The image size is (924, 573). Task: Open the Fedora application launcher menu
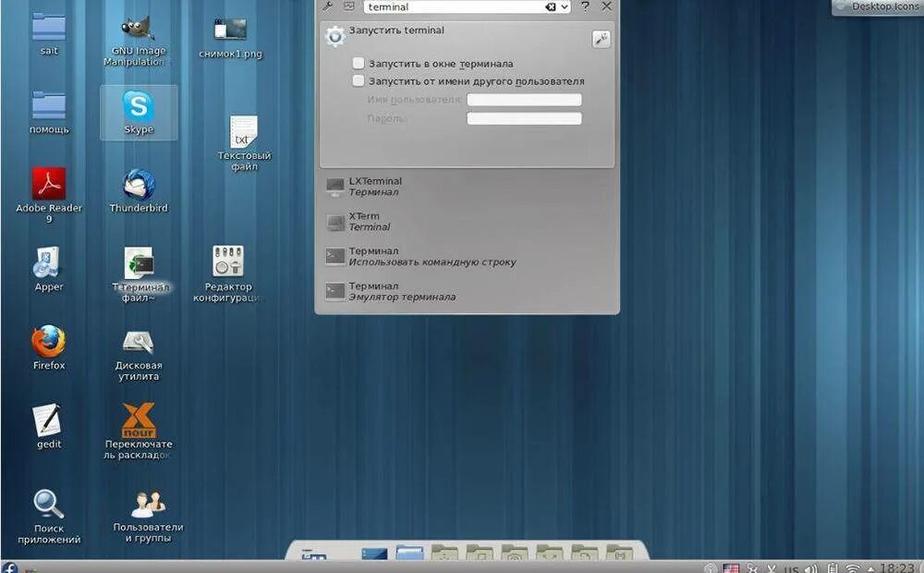tap(9, 567)
